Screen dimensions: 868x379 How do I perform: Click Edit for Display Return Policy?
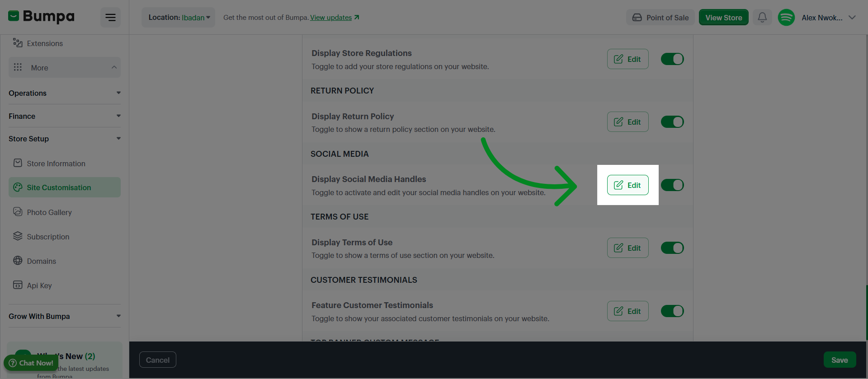[x=627, y=122]
